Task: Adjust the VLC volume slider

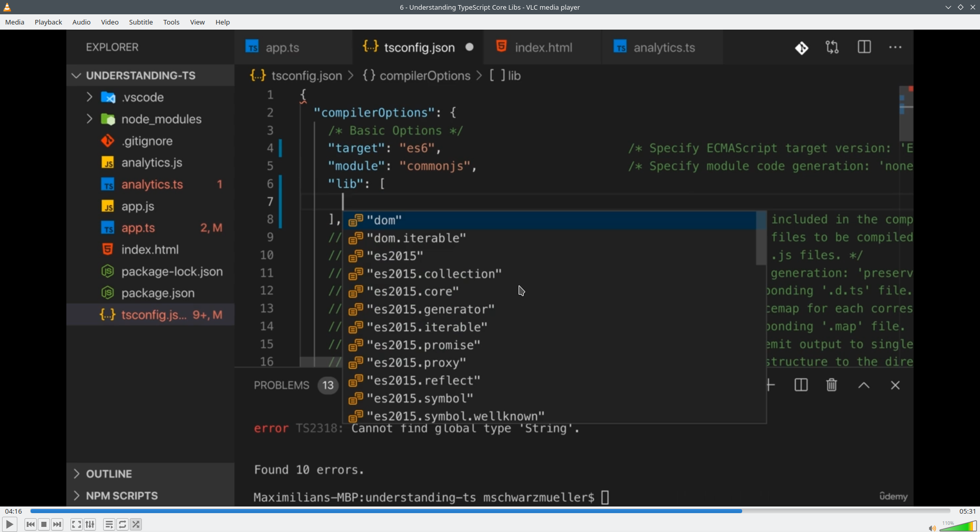Action: (x=958, y=526)
